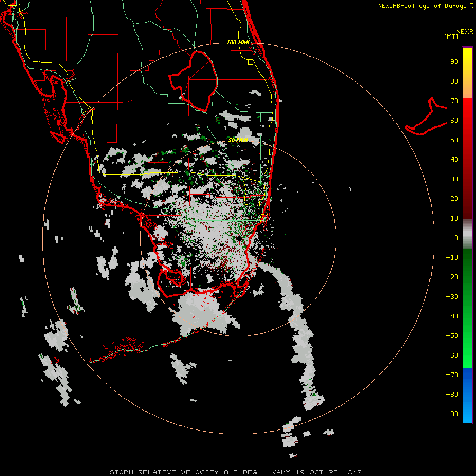
Task: Click the 90 value on the velocity scale
Action: pyautogui.click(x=454, y=62)
